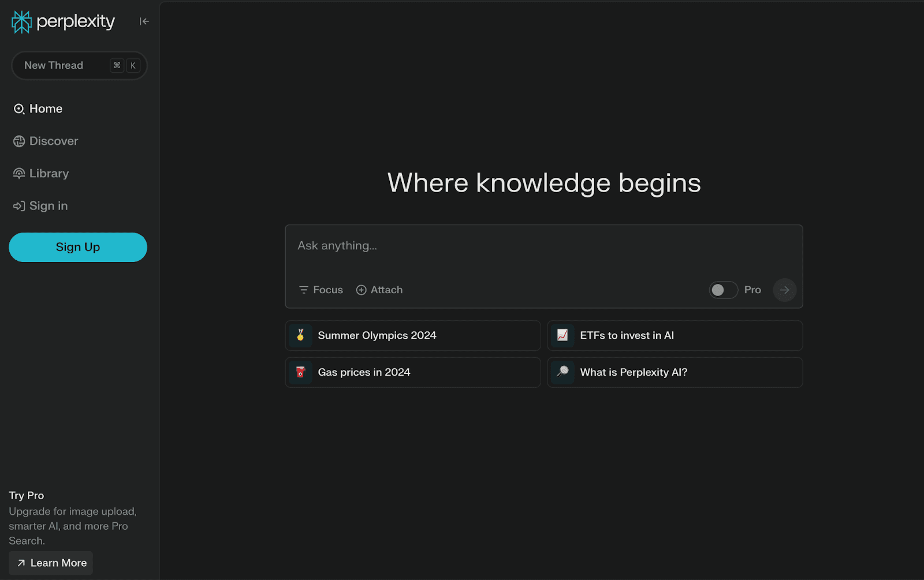Click the chart icon beside ETFs suggestion
Screen dimensions: 924x580
tap(562, 335)
